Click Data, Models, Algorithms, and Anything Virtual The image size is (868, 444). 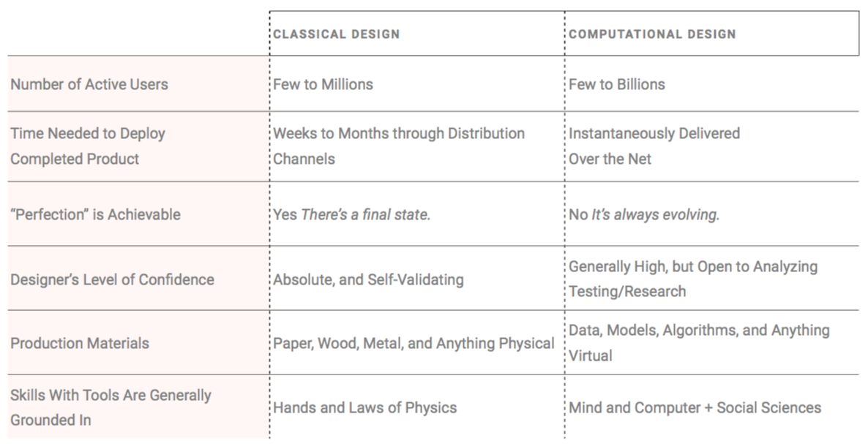[699, 342]
